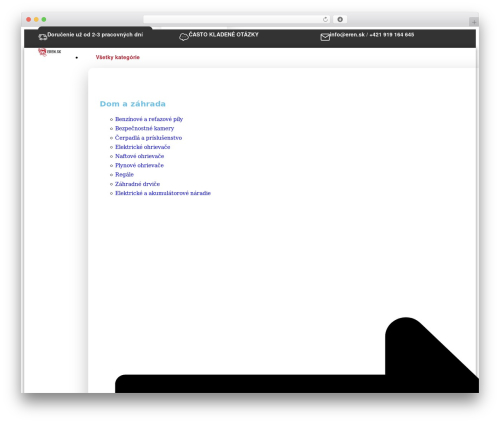The width and height of the screenshot is (500, 423).
Task: Open Benzínové a reťazové píly category
Action: tap(149, 119)
